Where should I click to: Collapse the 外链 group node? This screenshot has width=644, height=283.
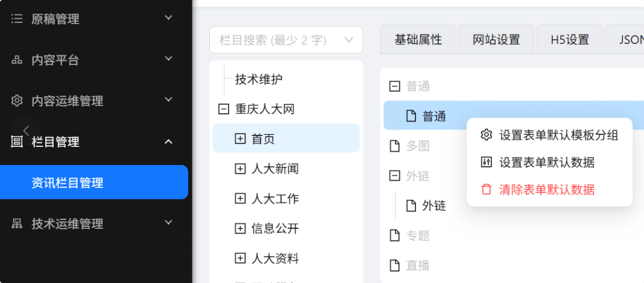395,176
